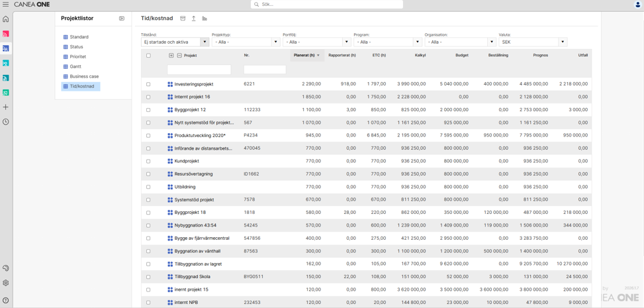Click the Nr. column filter field
This screenshot has width=644, height=308.
[x=265, y=70]
